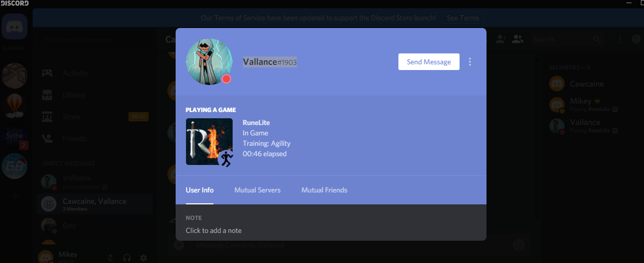Click the add friends to DM icon
The width and height of the screenshot is (644, 263).
(500, 39)
